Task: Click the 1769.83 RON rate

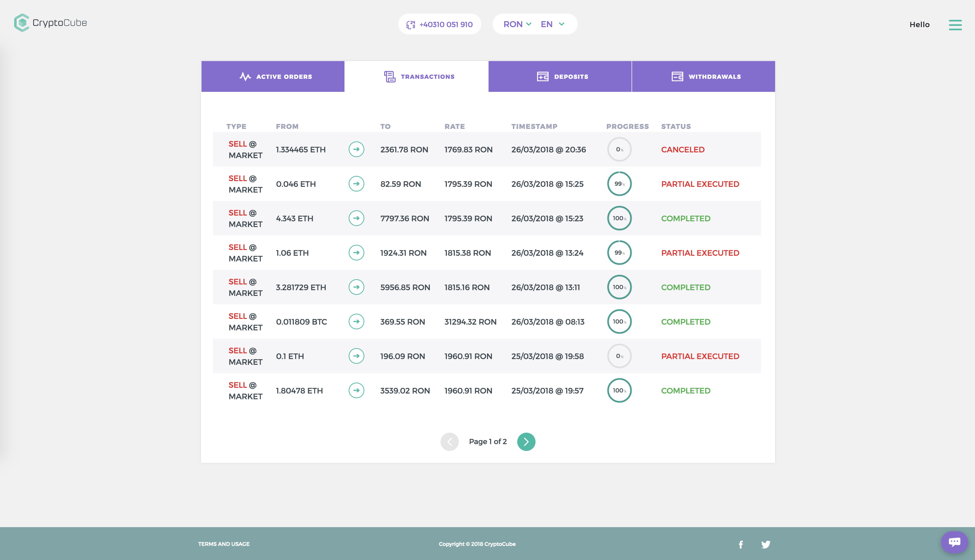Action: [468, 150]
